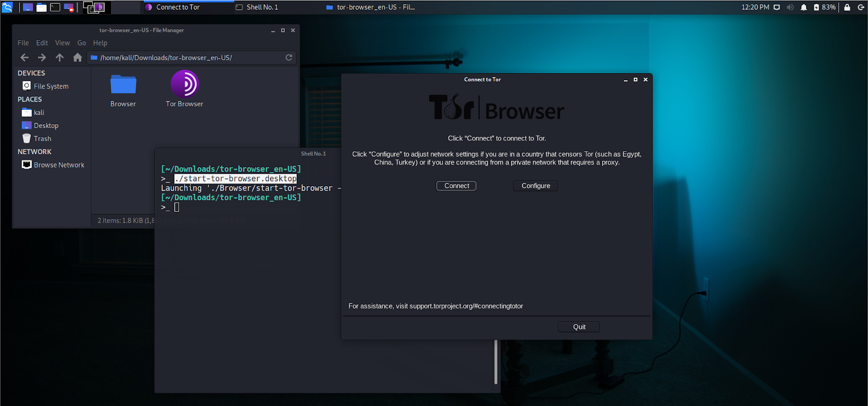Open the File menu in File Manager
Image resolution: width=868 pixels, height=406 pixels.
(23, 43)
